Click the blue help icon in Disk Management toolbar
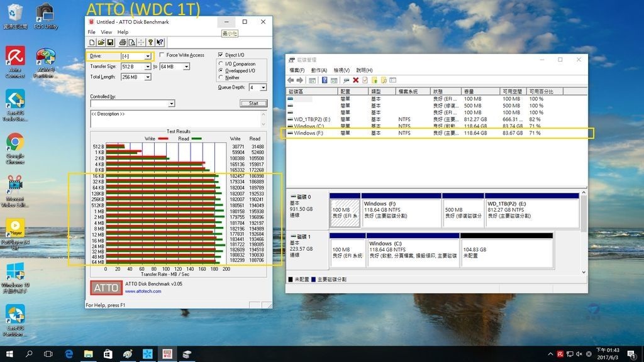The width and height of the screenshot is (644, 362). click(x=325, y=80)
